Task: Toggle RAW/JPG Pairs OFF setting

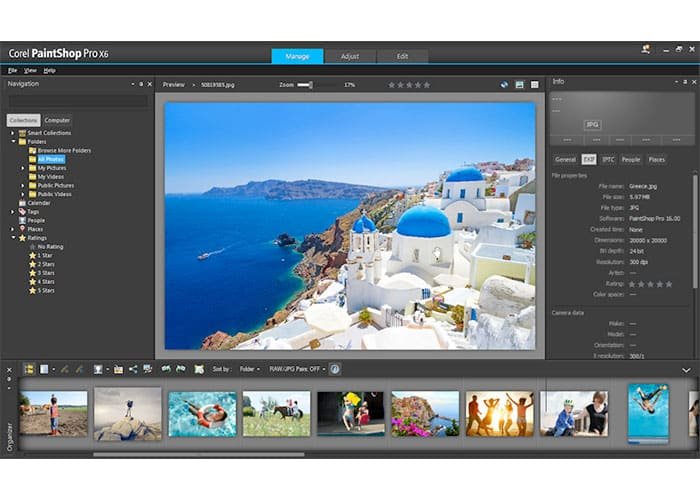Action: [298, 369]
